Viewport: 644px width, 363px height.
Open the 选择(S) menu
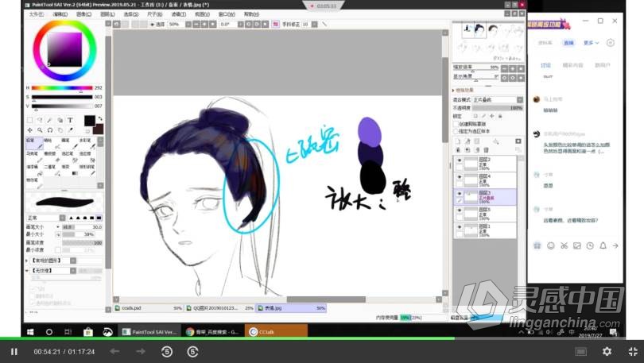130,14
